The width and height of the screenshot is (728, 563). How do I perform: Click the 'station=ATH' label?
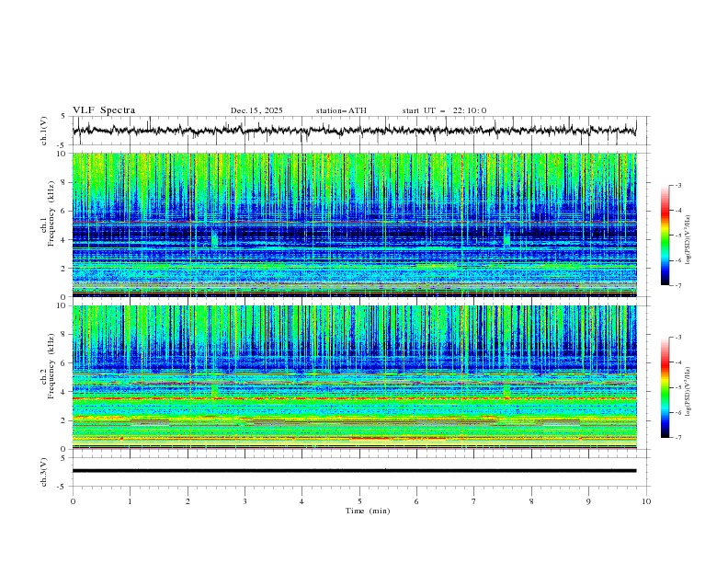(341, 110)
